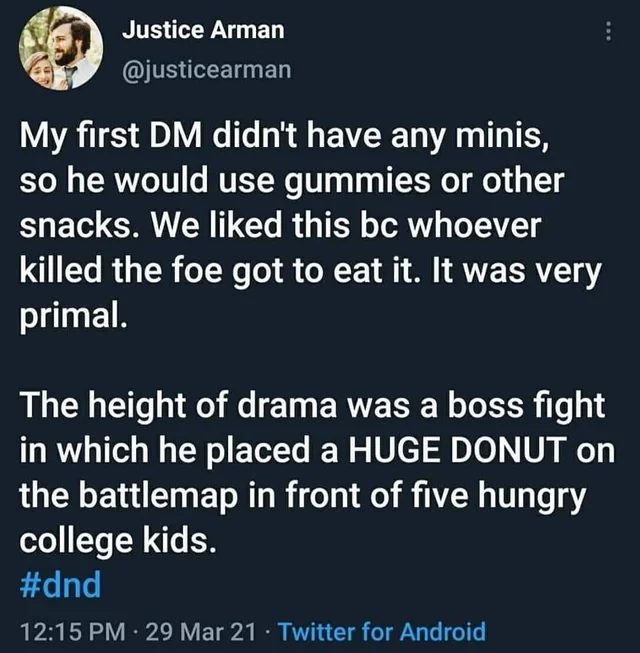The image size is (640, 653).
Task: Click Justice Arman's profile picture
Action: point(62,47)
